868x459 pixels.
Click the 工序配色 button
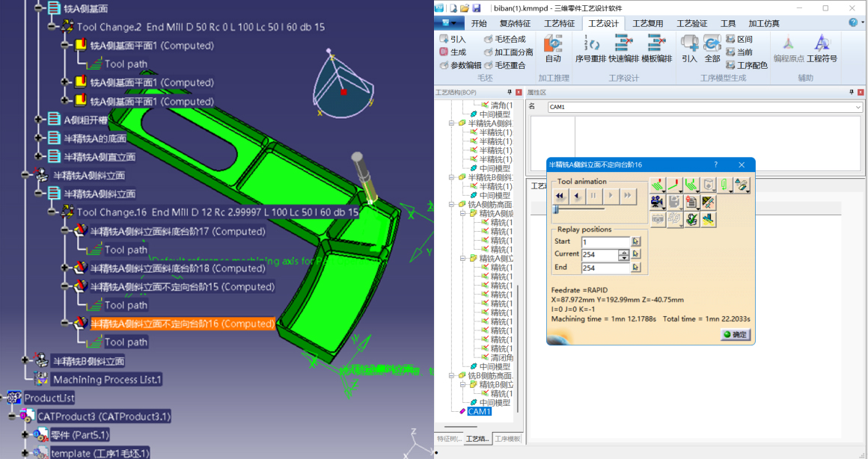746,66
